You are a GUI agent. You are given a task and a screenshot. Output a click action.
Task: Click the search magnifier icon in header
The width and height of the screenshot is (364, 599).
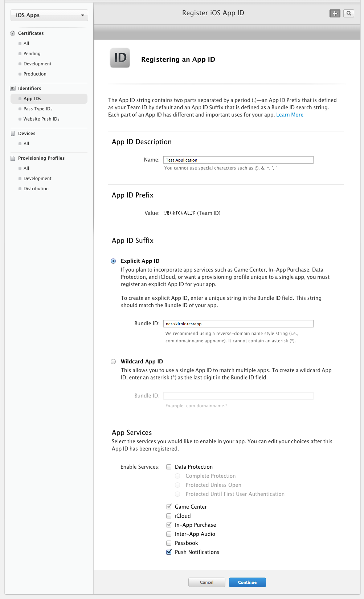[x=349, y=13]
